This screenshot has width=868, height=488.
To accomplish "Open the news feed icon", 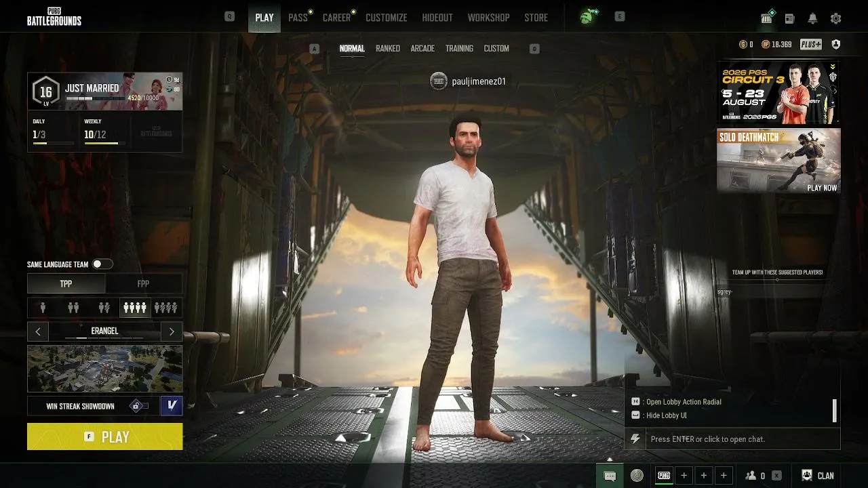I will coord(789,19).
